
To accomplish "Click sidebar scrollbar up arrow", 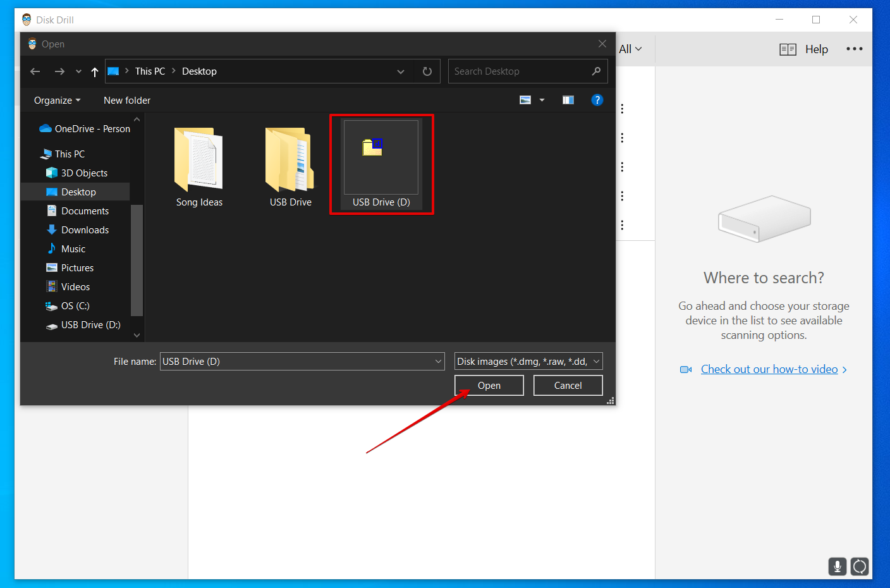I will [137, 119].
